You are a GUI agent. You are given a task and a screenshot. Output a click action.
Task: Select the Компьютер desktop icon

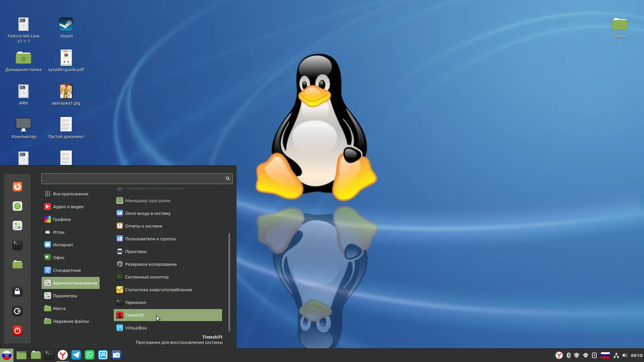click(x=24, y=128)
